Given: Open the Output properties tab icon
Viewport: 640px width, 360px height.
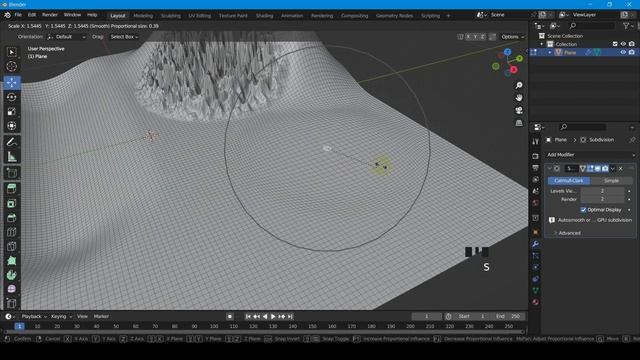Looking at the screenshot, I should (x=536, y=168).
